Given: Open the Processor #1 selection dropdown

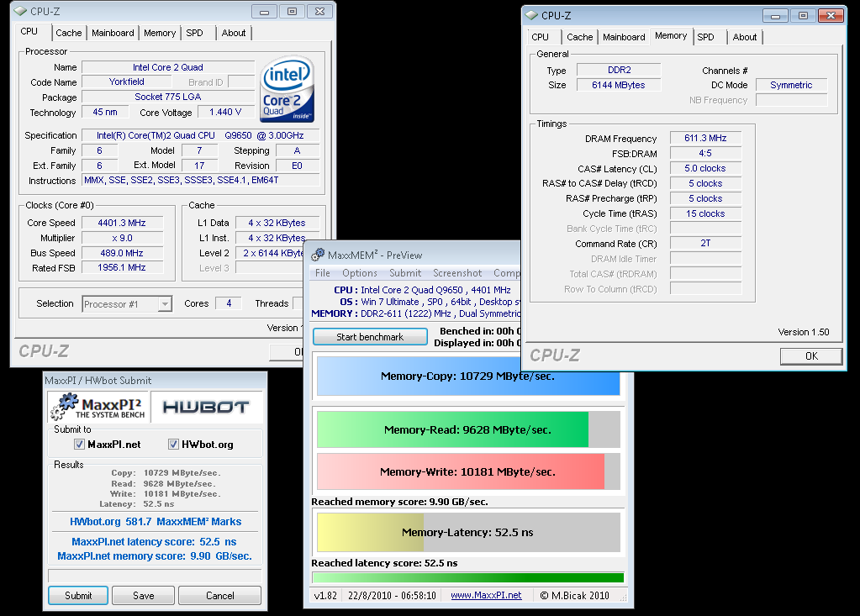Looking at the screenshot, I should pos(127,304).
